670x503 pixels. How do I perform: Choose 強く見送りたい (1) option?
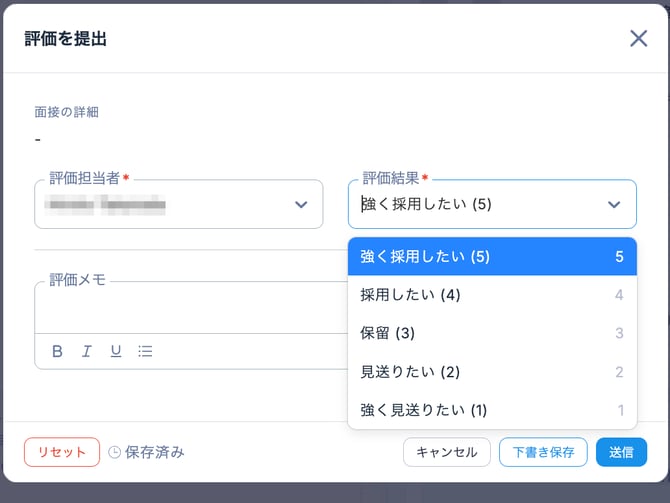[x=492, y=410]
